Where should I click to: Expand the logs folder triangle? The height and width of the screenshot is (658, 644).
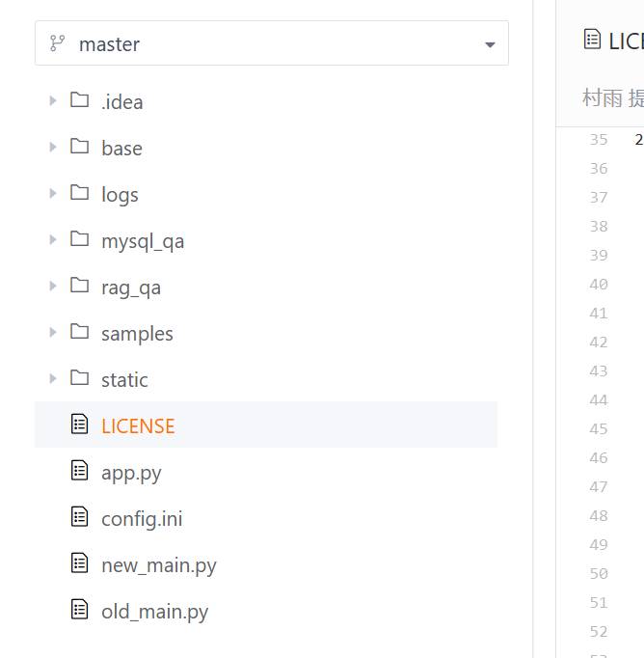pyautogui.click(x=53, y=193)
